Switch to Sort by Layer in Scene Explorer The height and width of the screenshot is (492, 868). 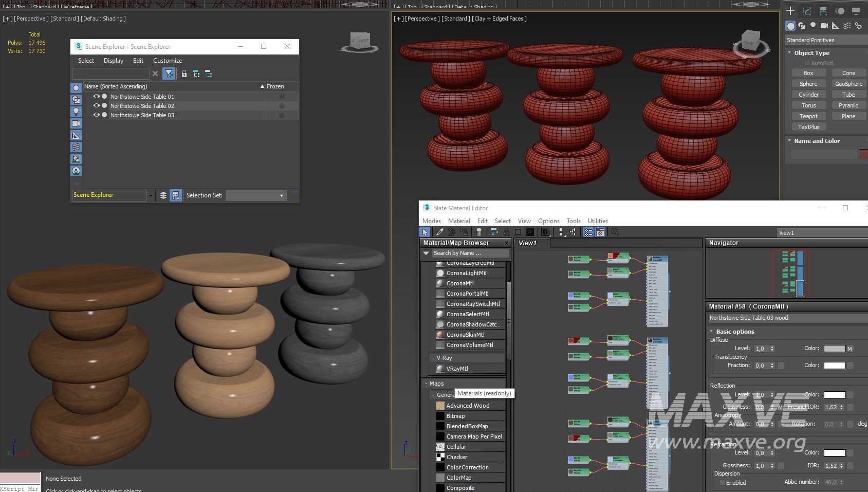point(163,195)
